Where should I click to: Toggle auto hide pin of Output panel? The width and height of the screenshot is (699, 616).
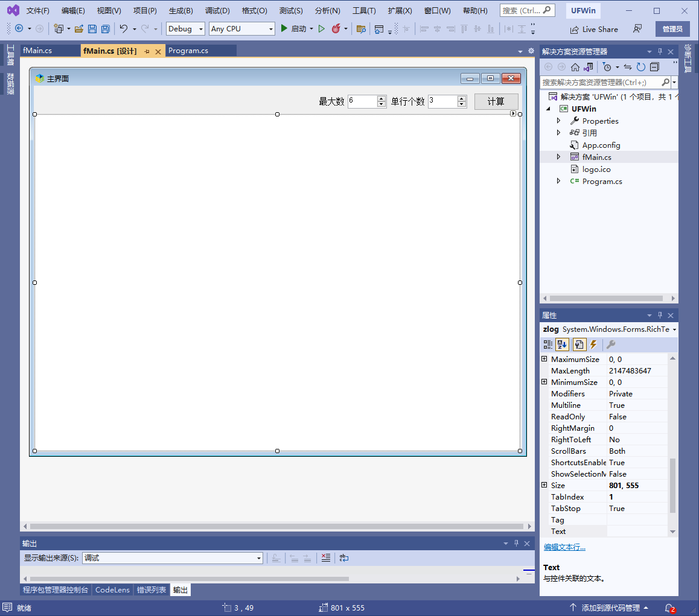(516, 544)
